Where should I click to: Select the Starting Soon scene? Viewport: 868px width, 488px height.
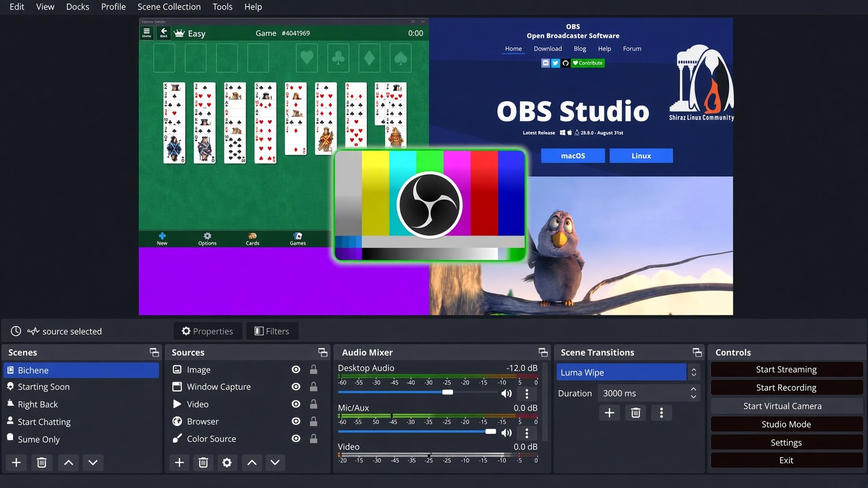click(x=81, y=387)
